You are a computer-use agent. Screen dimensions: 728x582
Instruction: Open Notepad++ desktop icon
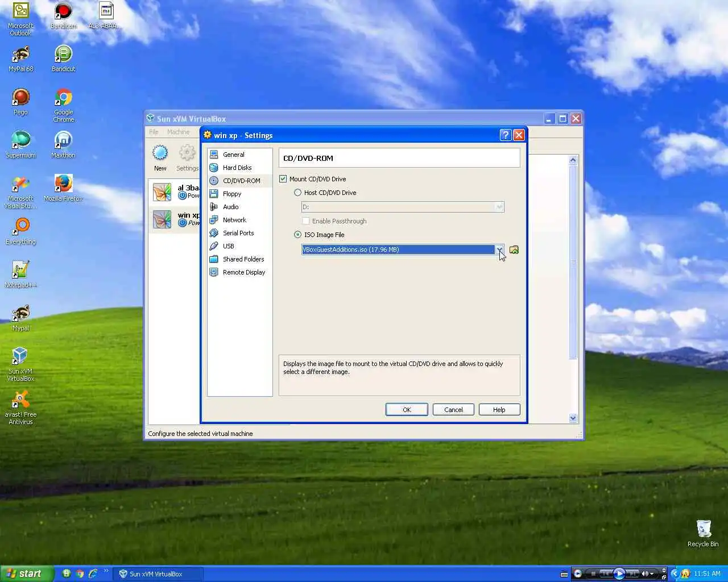(x=20, y=275)
